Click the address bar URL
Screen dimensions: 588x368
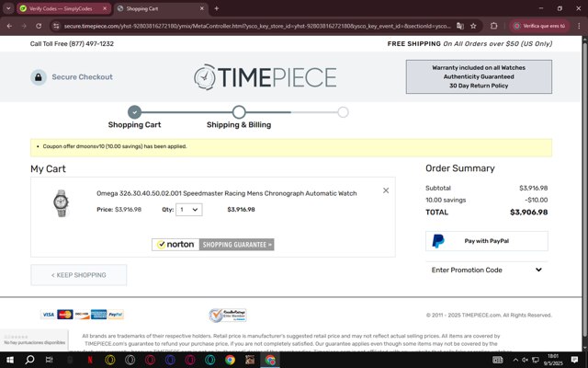[x=257, y=26]
